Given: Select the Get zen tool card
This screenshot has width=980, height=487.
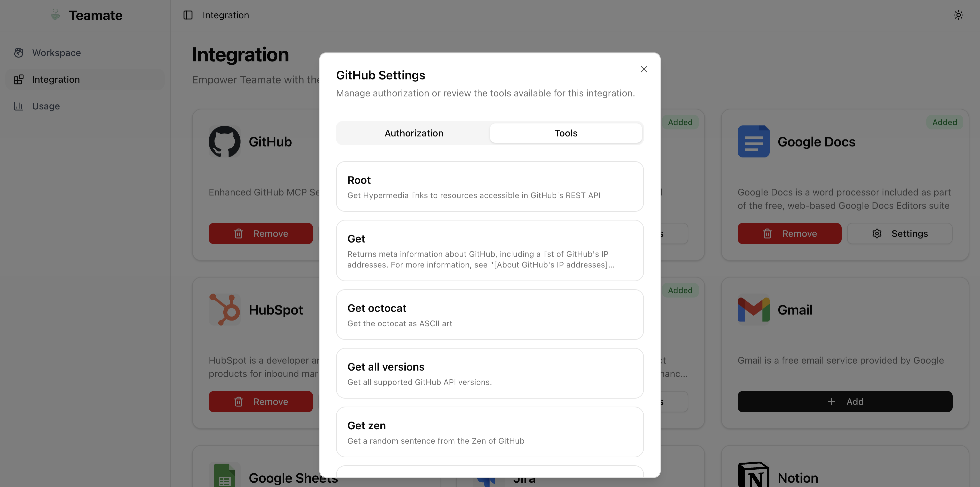Looking at the screenshot, I should 489,432.
